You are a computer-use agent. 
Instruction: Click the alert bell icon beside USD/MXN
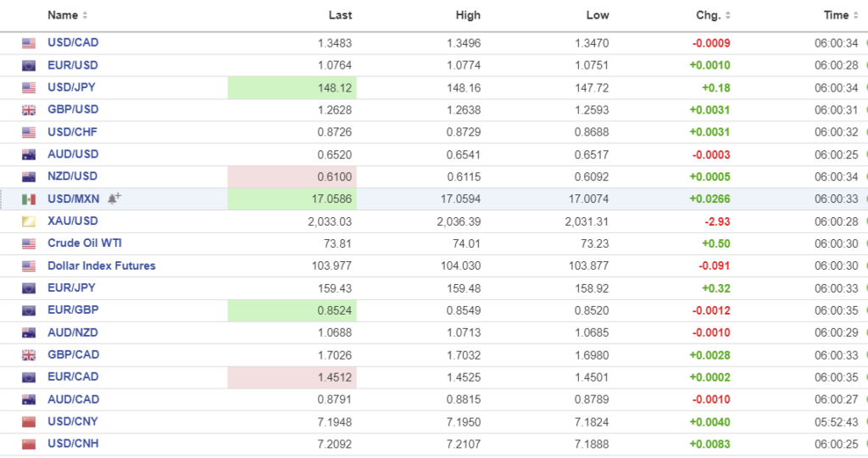point(114,198)
